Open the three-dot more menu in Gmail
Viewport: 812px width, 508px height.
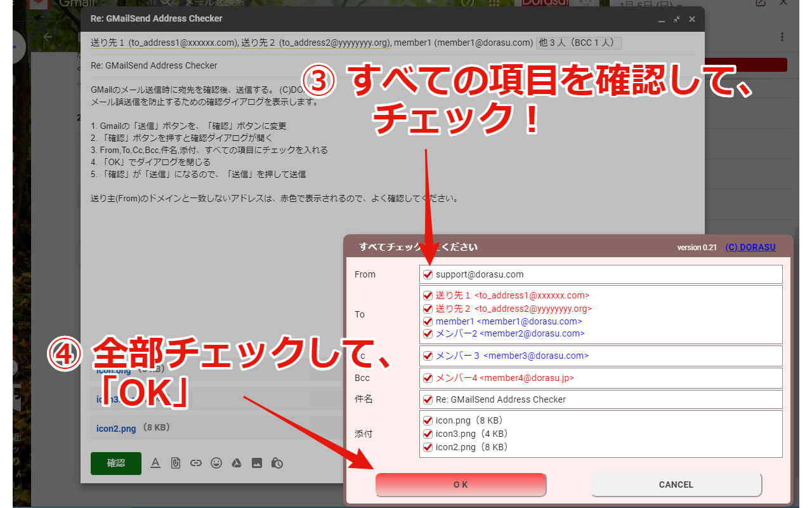(x=783, y=37)
